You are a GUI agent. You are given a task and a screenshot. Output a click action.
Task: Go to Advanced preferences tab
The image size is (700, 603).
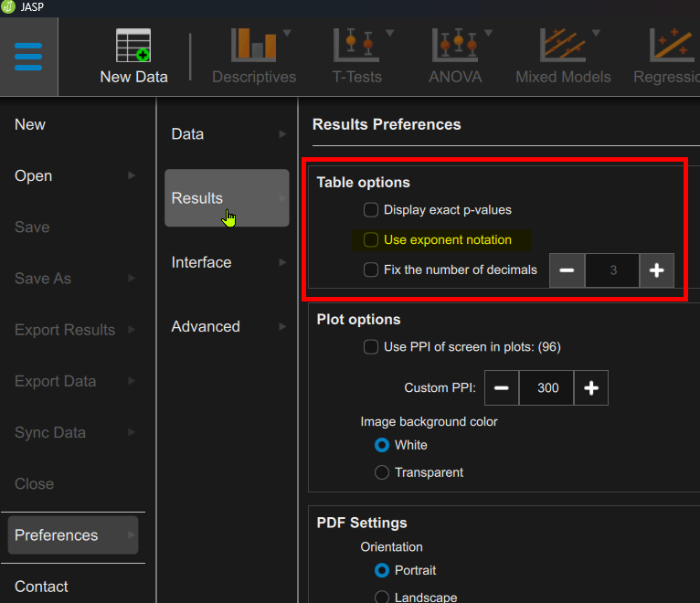pos(227,326)
